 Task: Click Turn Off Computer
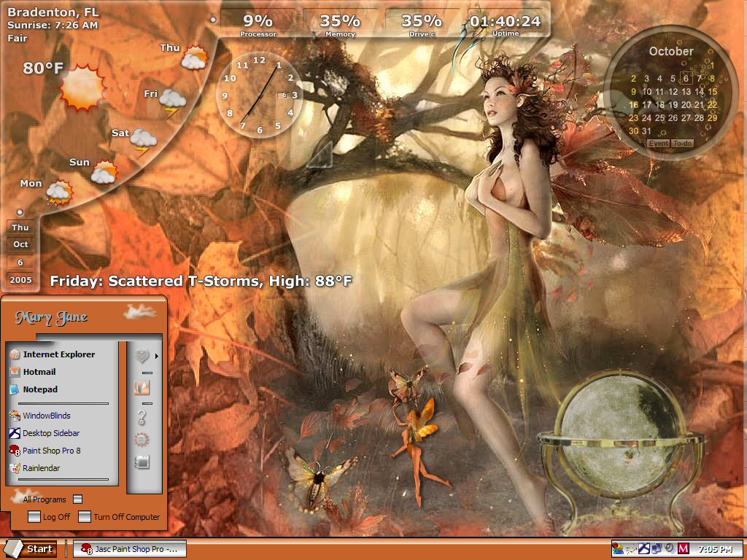pyautogui.click(x=119, y=517)
